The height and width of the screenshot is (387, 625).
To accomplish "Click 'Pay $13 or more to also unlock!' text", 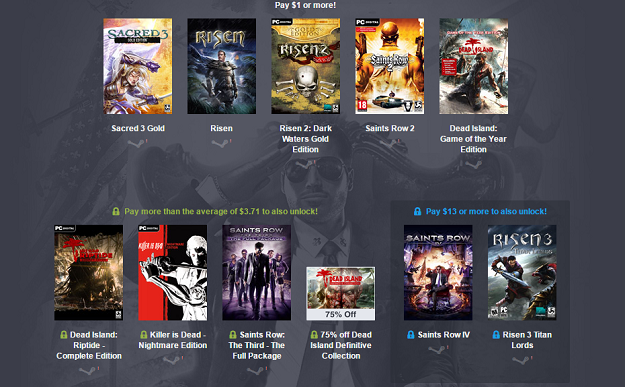I will point(486,211).
